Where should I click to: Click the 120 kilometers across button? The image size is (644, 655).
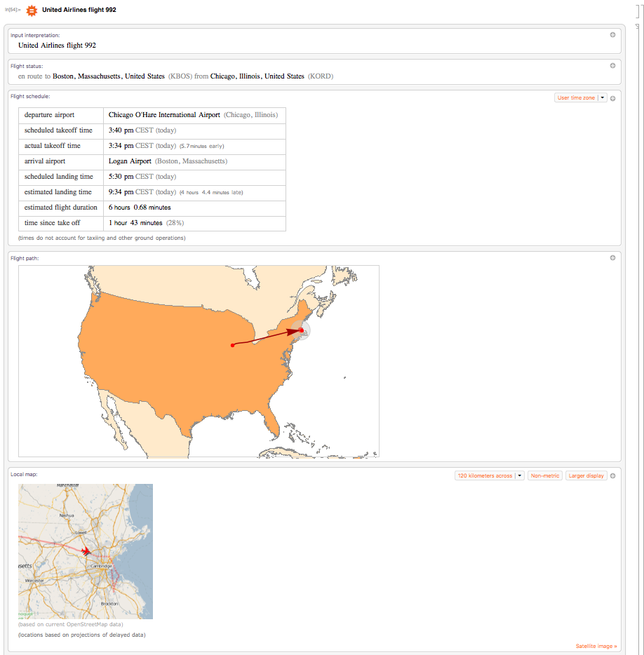[x=485, y=475]
